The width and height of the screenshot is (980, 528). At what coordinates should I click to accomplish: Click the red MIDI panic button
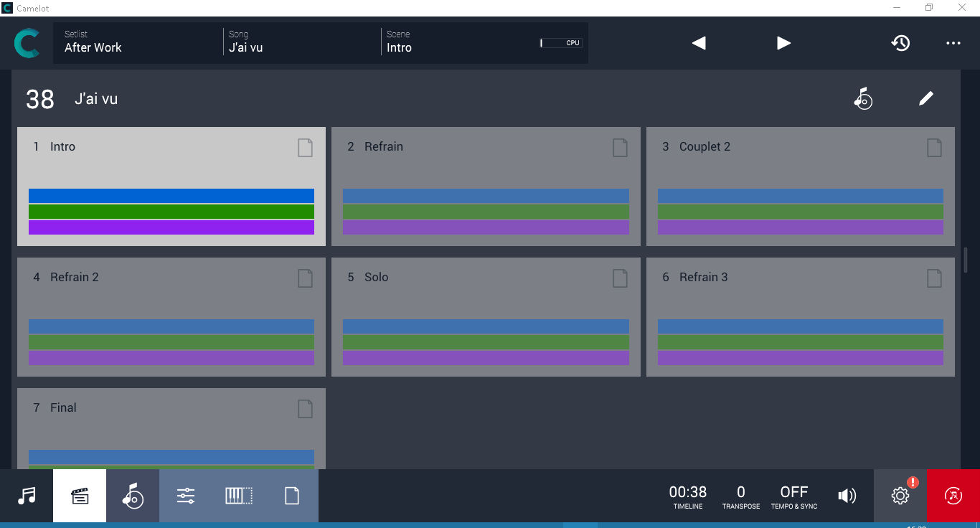(x=953, y=496)
